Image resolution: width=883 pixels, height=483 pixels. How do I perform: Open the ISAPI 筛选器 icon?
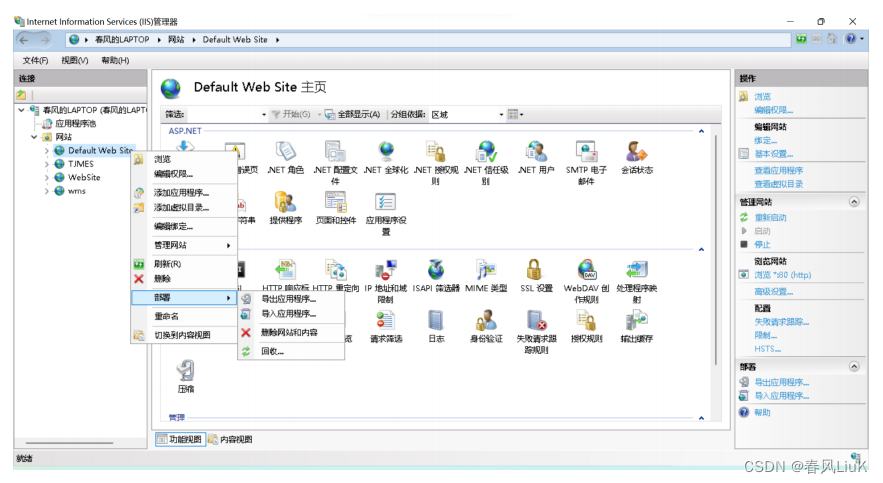pyautogui.click(x=436, y=276)
